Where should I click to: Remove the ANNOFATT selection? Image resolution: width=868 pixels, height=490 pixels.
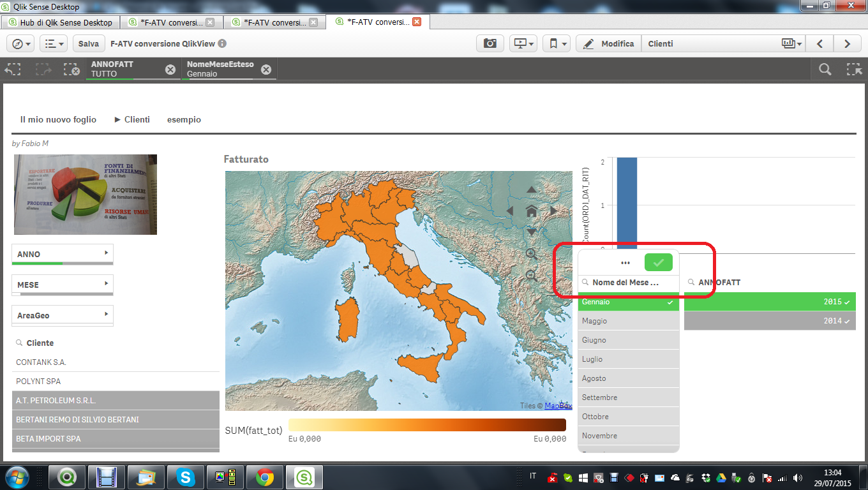(170, 70)
